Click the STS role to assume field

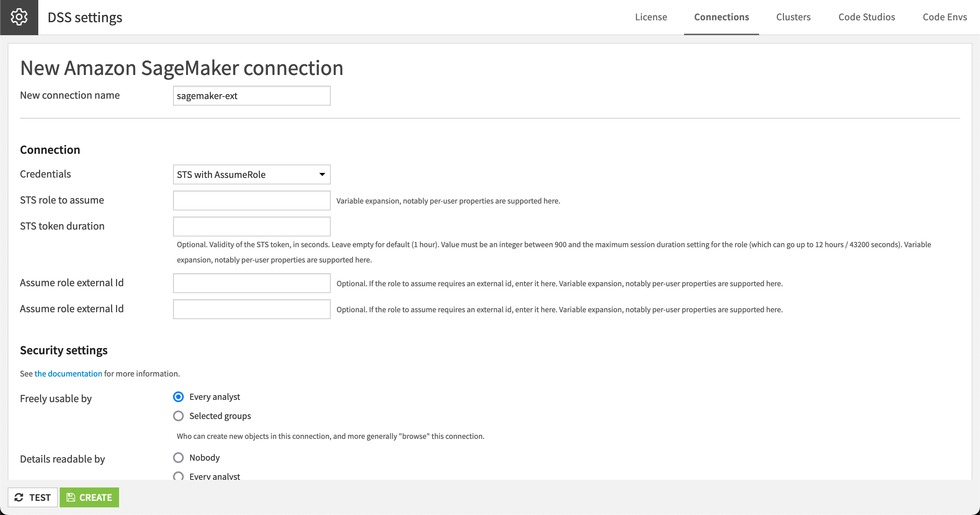(251, 200)
